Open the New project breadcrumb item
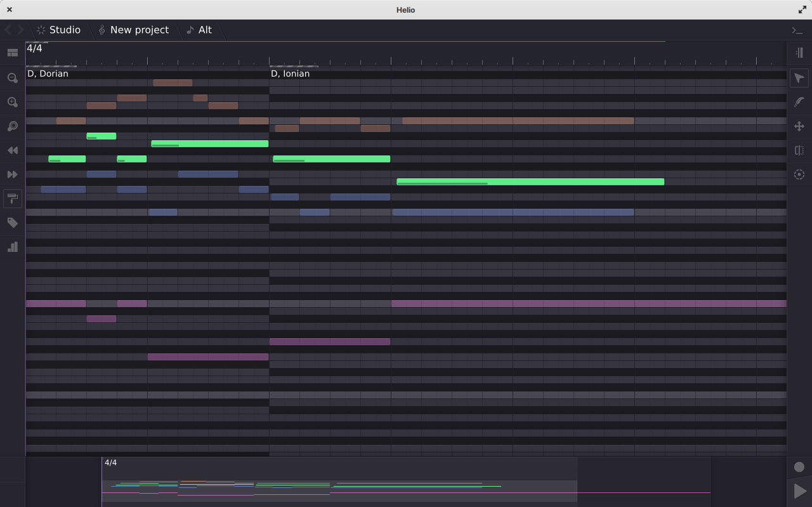This screenshot has width=812, height=507. (138, 30)
